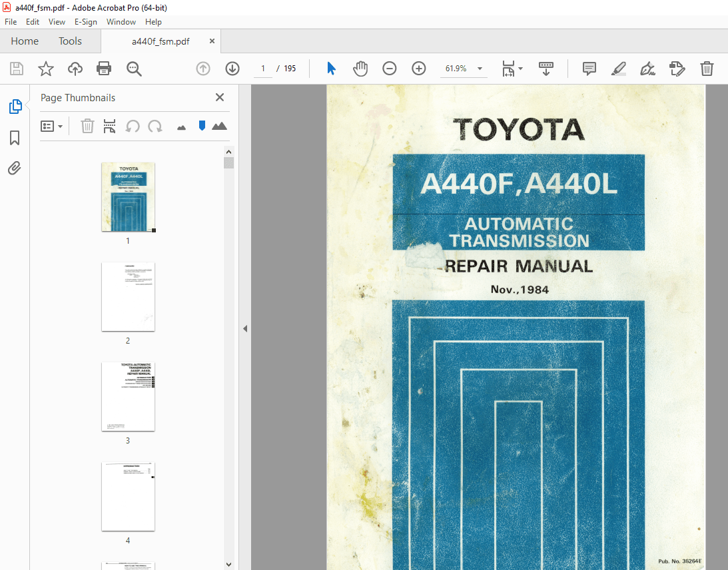The height and width of the screenshot is (570, 728).
Task: Open the sticky note comment tool
Action: point(589,69)
